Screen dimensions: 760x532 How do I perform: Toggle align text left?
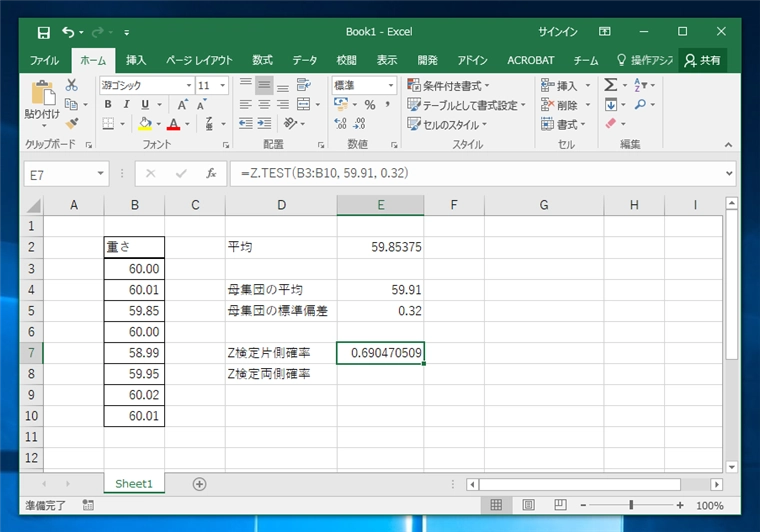pyautogui.click(x=246, y=104)
